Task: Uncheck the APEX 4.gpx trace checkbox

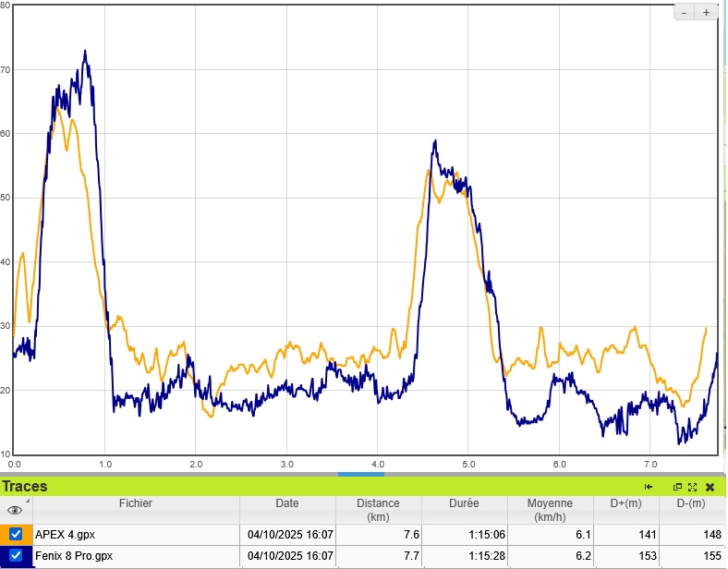Action: tap(16, 534)
